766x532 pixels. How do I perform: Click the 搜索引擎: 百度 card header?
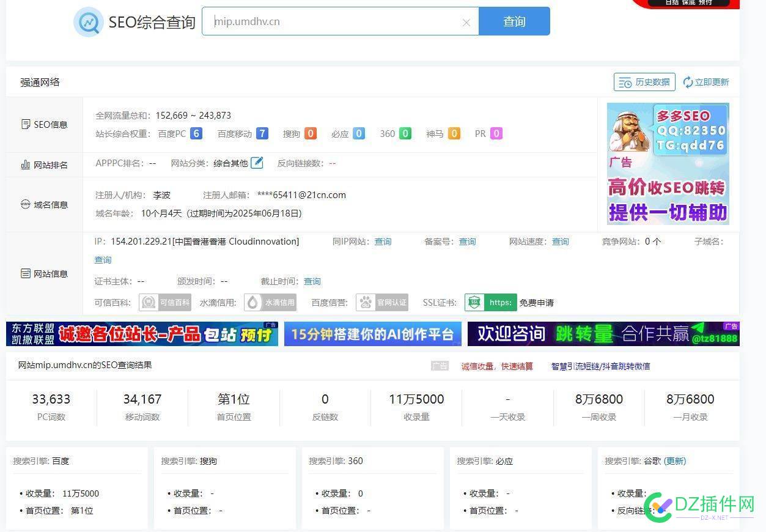tap(42, 461)
